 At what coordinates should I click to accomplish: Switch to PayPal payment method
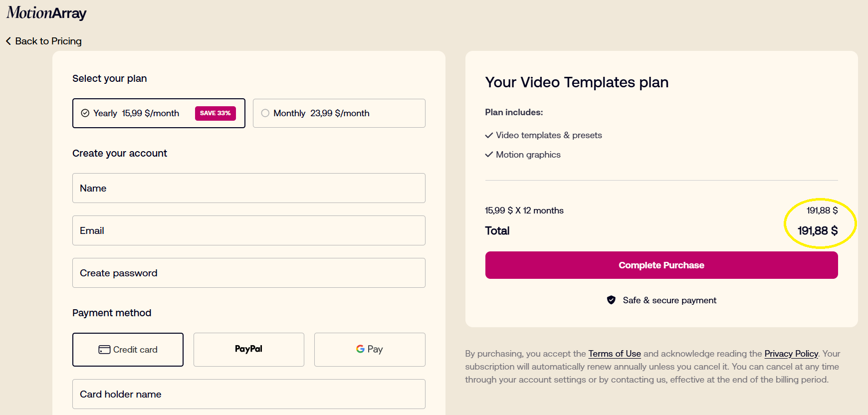point(248,350)
